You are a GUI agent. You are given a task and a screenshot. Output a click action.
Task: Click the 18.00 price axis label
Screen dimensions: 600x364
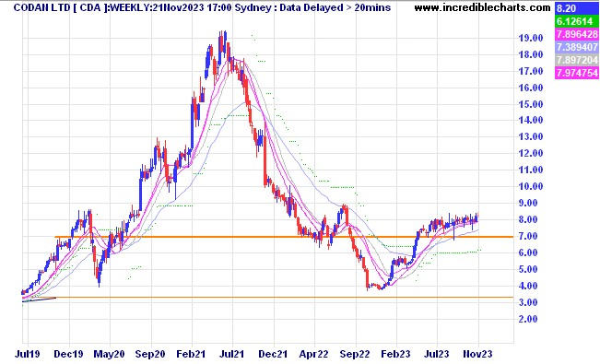pos(530,54)
